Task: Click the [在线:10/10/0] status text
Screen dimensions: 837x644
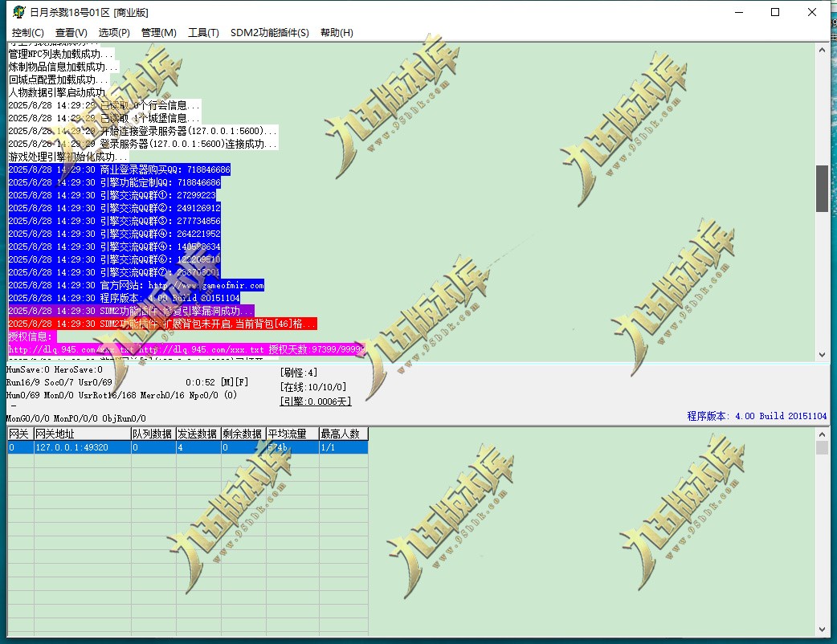Action: pos(312,387)
